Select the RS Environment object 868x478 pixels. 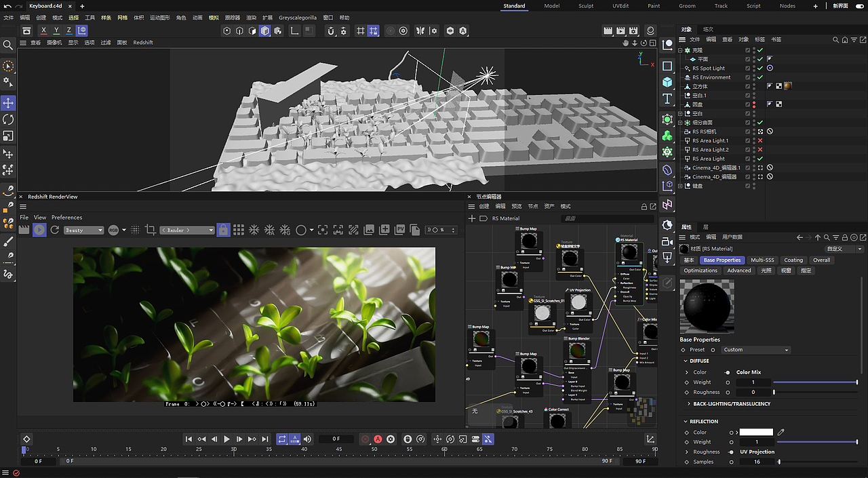tap(711, 77)
